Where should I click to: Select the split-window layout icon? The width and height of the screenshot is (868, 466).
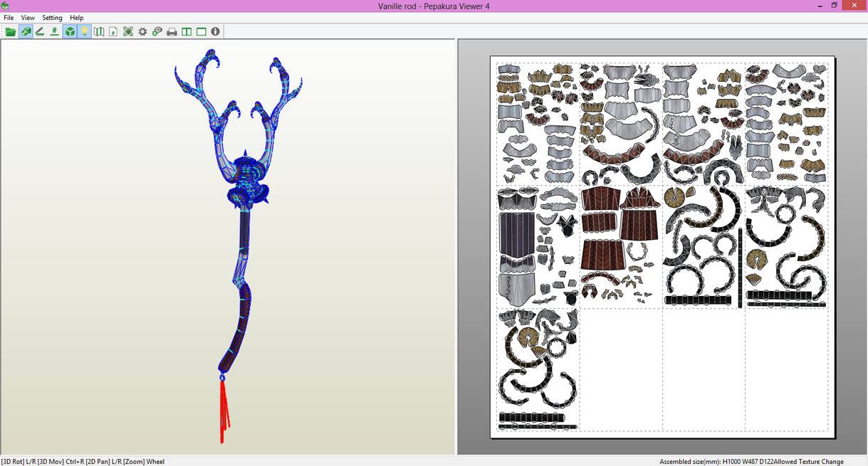[x=187, y=31]
